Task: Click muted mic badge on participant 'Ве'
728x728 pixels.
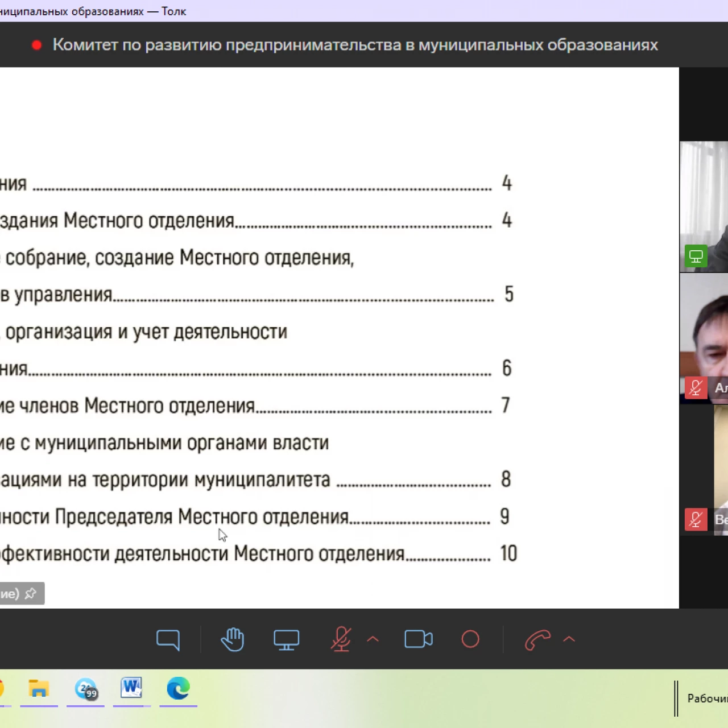Action: (x=696, y=519)
